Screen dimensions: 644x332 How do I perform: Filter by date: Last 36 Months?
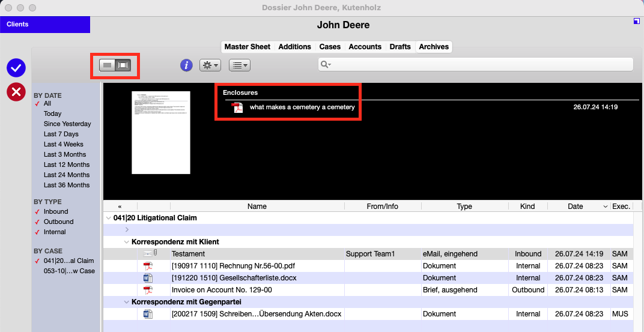tap(67, 185)
